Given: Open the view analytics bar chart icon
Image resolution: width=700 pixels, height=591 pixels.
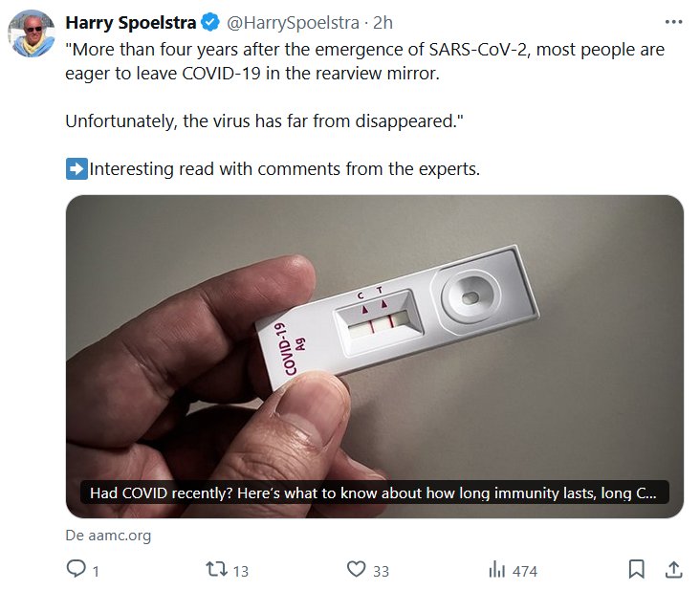Looking at the screenshot, I should (496, 570).
